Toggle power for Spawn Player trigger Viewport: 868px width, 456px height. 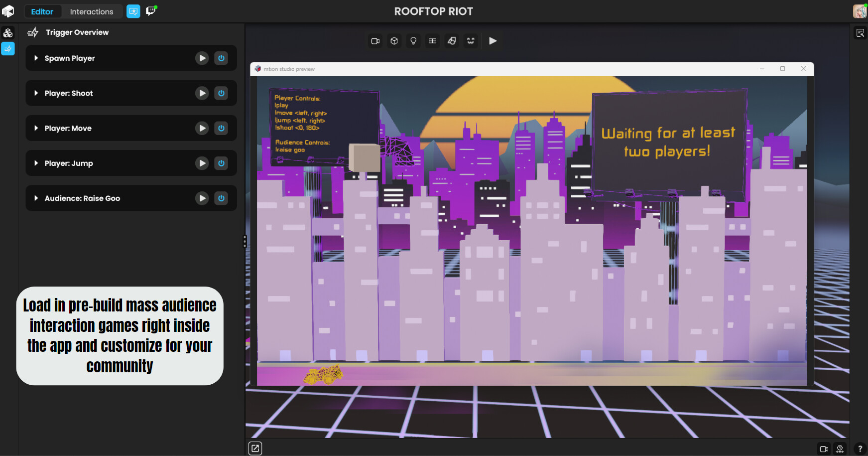[221, 58]
